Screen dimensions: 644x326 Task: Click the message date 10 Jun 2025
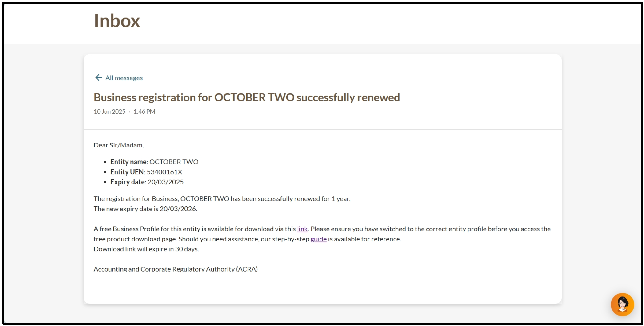click(109, 112)
